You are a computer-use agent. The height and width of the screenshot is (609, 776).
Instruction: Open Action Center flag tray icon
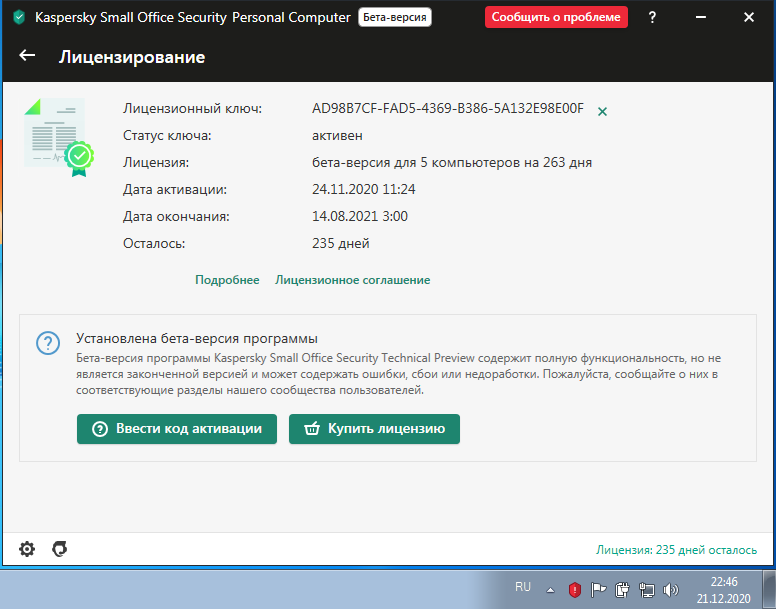click(598, 589)
